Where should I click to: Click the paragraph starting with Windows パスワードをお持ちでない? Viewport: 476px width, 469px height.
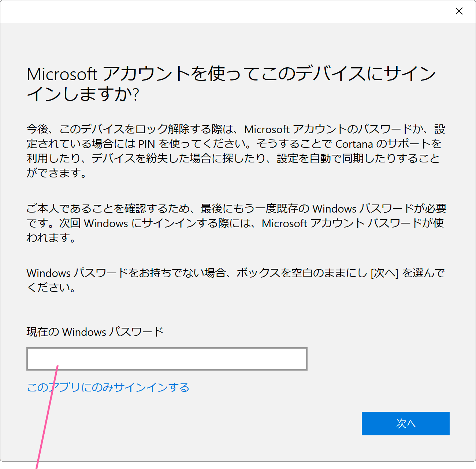click(236, 280)
